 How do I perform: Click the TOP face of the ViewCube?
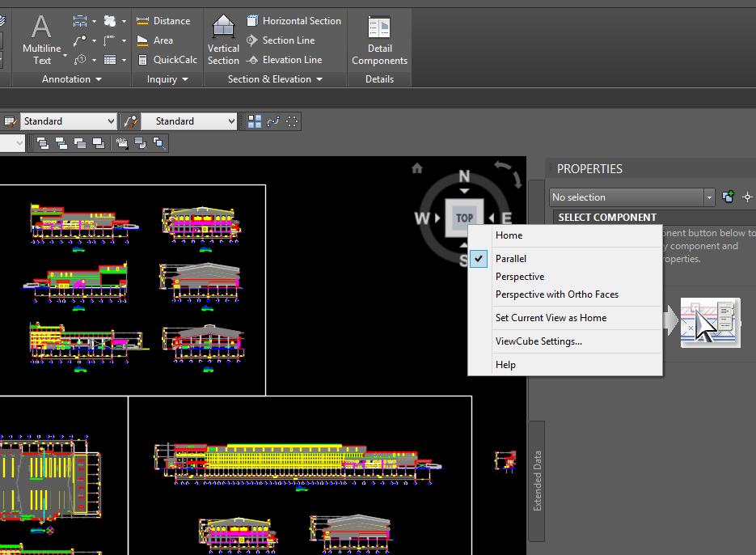tap(464, 217)
